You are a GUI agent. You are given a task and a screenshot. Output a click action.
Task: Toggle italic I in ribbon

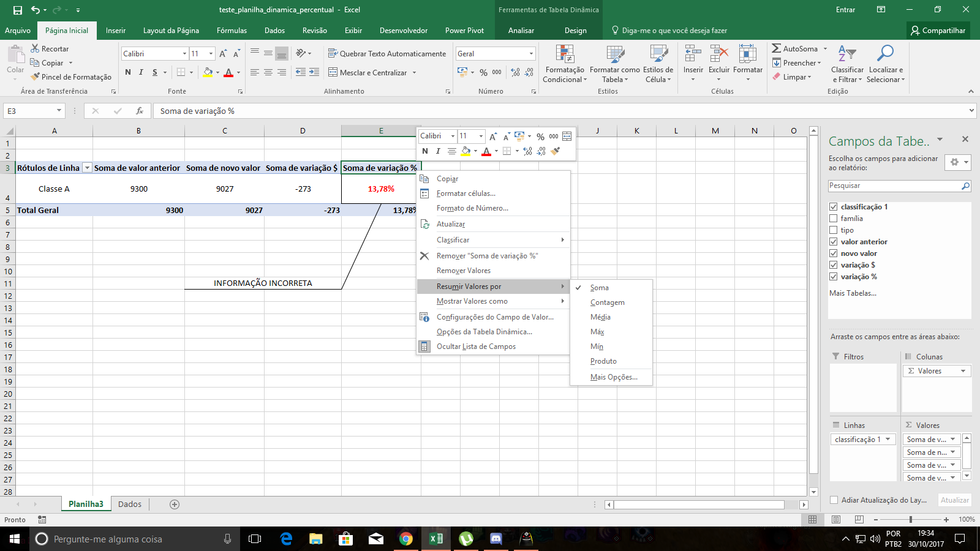click(141, 72)
